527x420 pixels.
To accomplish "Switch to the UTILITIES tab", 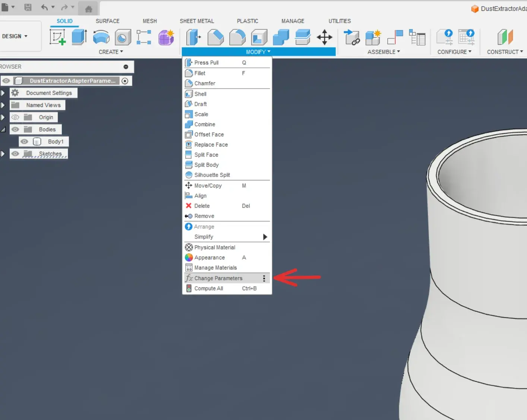I will point(340,21).
